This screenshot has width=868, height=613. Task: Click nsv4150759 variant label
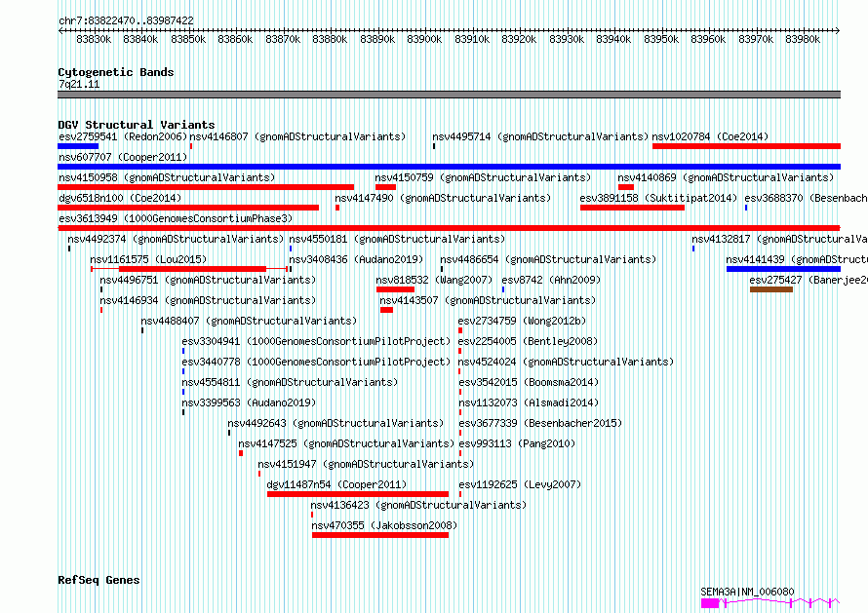pos(483,177)
